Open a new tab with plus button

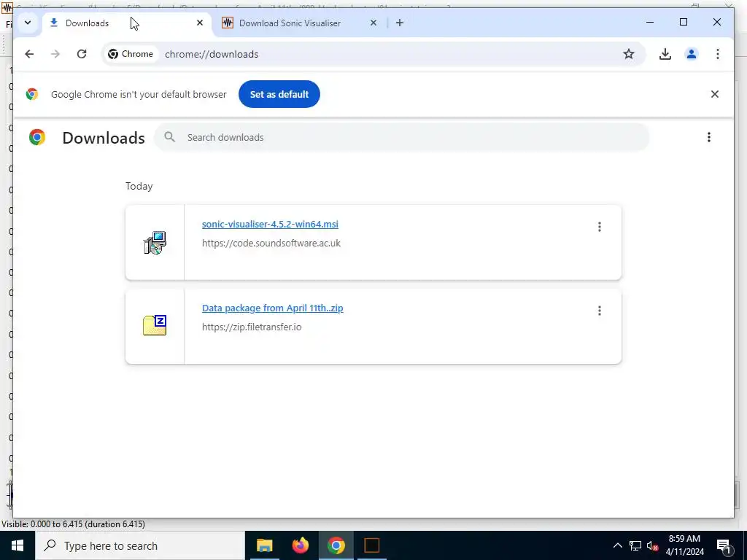[400, 23]
